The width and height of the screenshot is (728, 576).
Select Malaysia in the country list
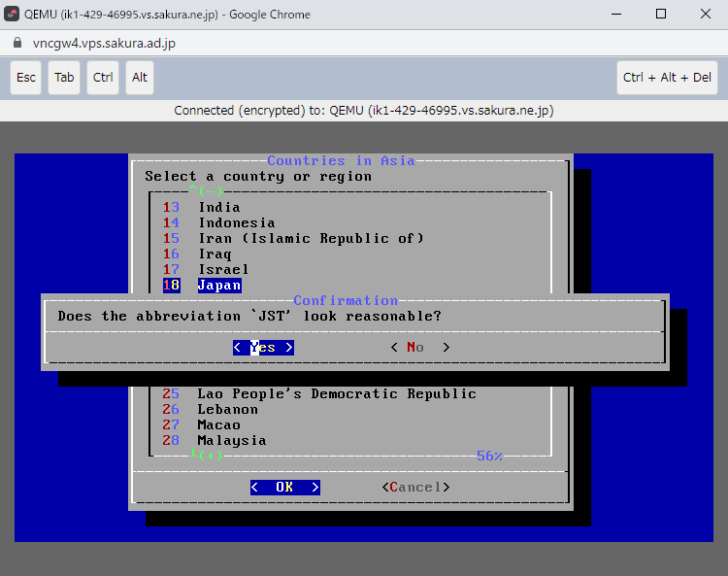click(231, 441)
